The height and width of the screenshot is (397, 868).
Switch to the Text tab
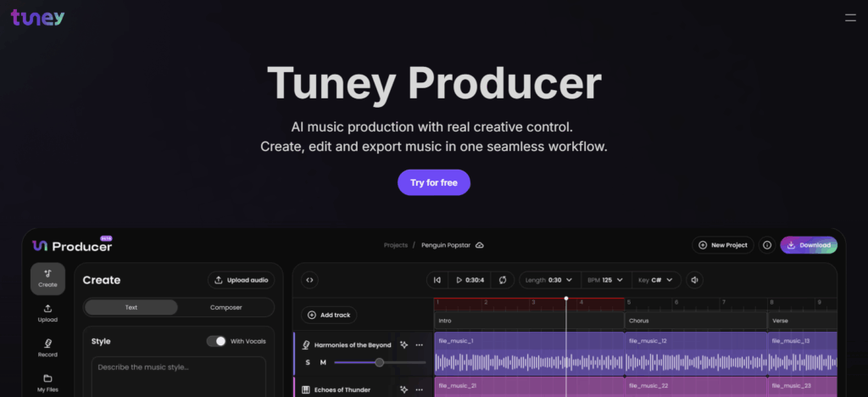pos(131,307)
